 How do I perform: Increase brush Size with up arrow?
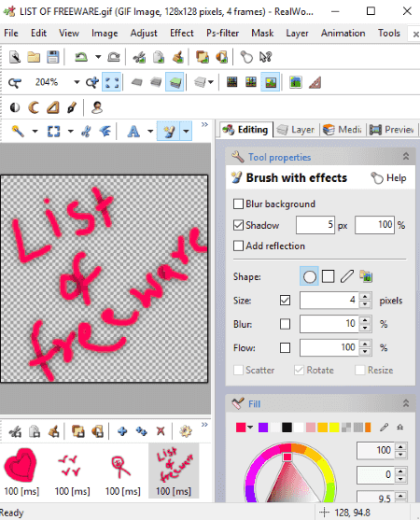pos(365,297)
